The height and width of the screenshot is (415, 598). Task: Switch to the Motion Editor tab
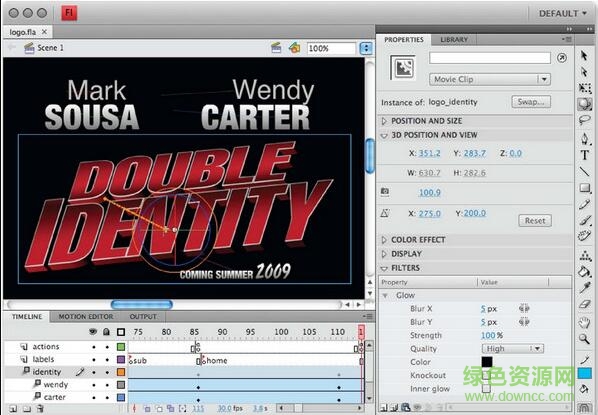click(x=86, y=317)
